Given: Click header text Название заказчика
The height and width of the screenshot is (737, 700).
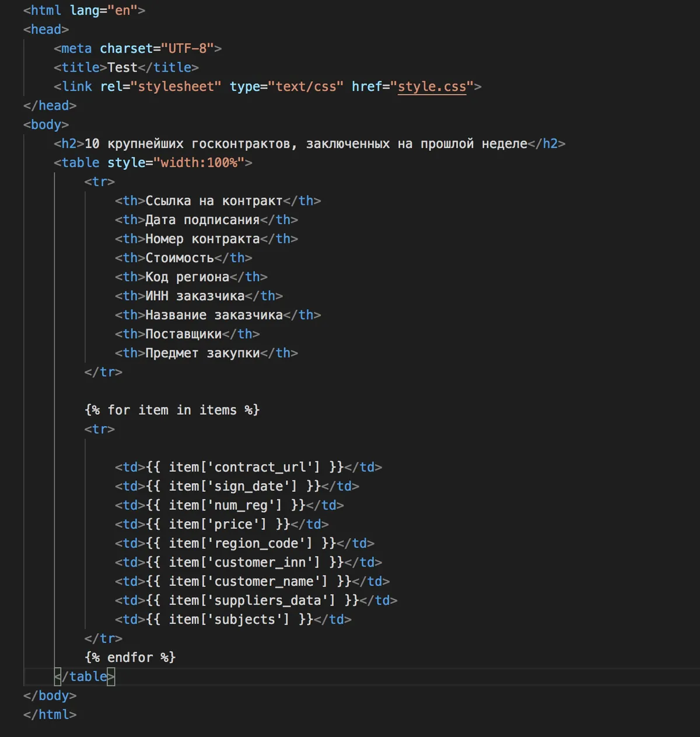Looking at the screenshot, I should pos(214,315).
